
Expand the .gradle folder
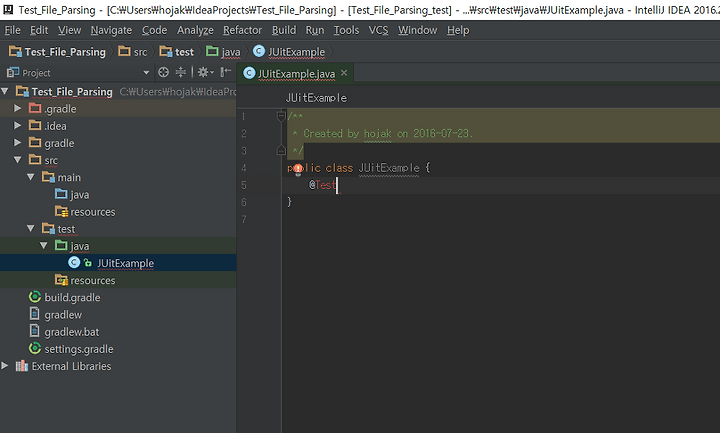(x=18, y=108)
